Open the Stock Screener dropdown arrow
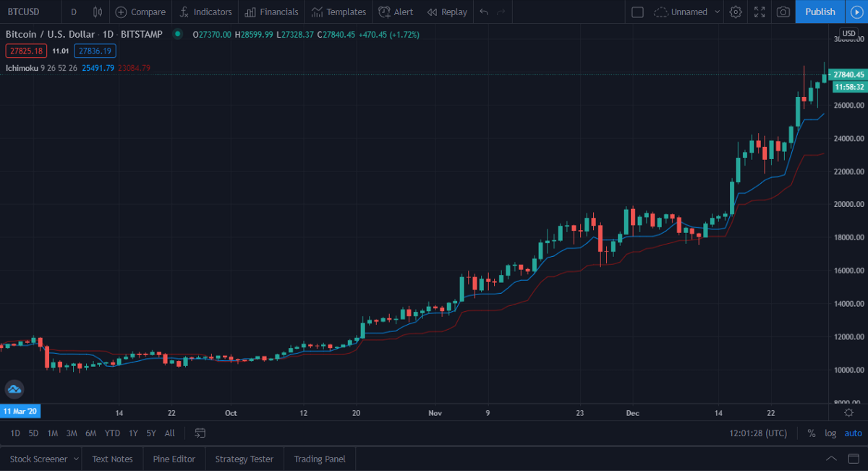Viewport: 868px width, 471px height. [x=76, y=459]
